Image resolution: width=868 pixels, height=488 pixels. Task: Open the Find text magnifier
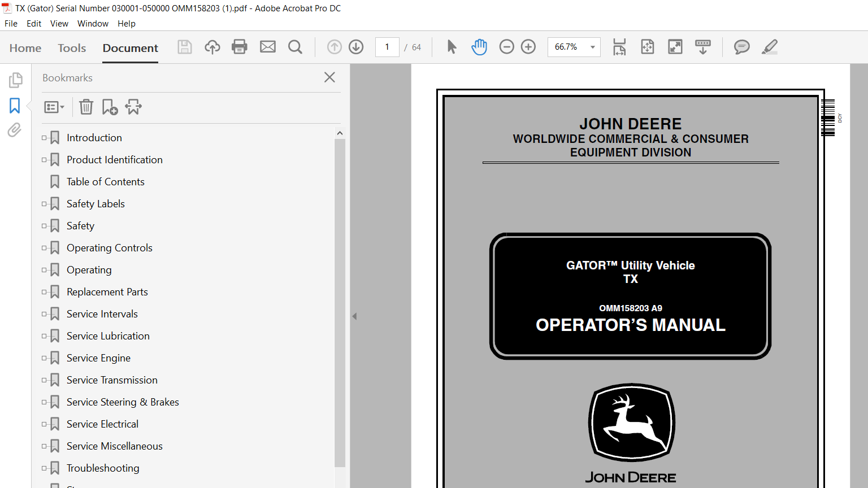pos(295,47)
